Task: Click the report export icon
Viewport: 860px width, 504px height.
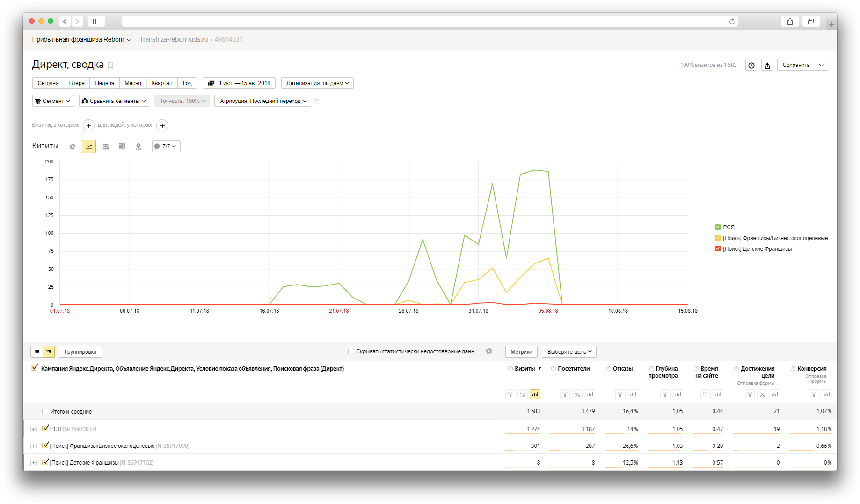Action: (x=767, y=65)
